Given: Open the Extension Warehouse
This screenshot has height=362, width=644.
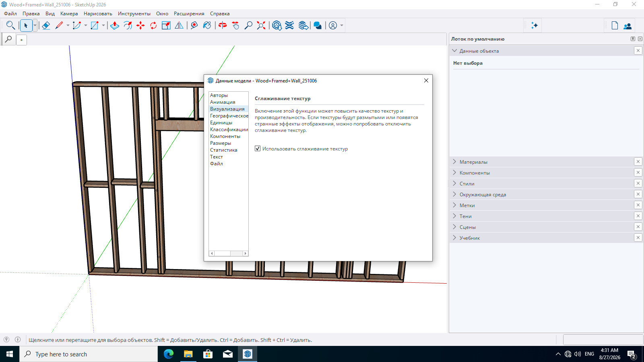Looking at the screenshot, I should tap(289, 25).
